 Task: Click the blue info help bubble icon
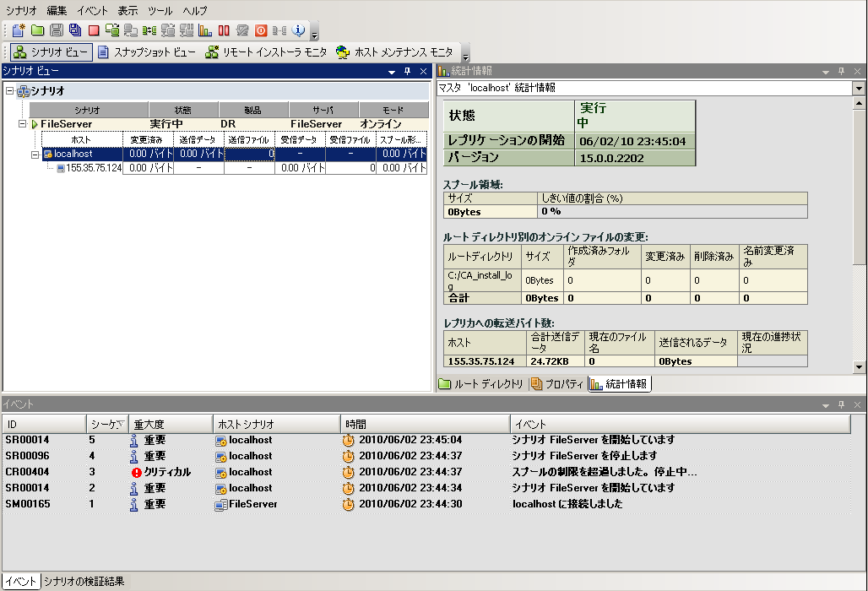(x=298, y=30)
